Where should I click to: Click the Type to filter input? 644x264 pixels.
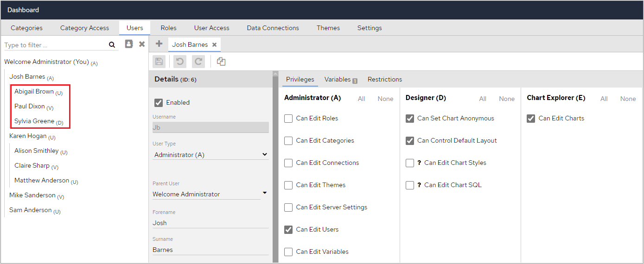55,45
